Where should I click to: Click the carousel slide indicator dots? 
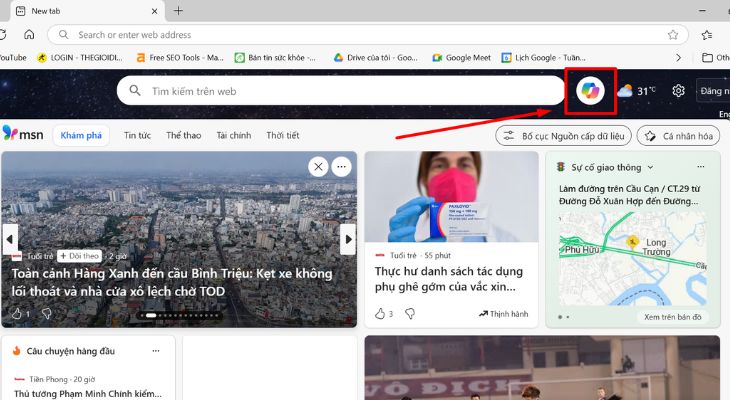pyautogui.click(x=179, y=315)
